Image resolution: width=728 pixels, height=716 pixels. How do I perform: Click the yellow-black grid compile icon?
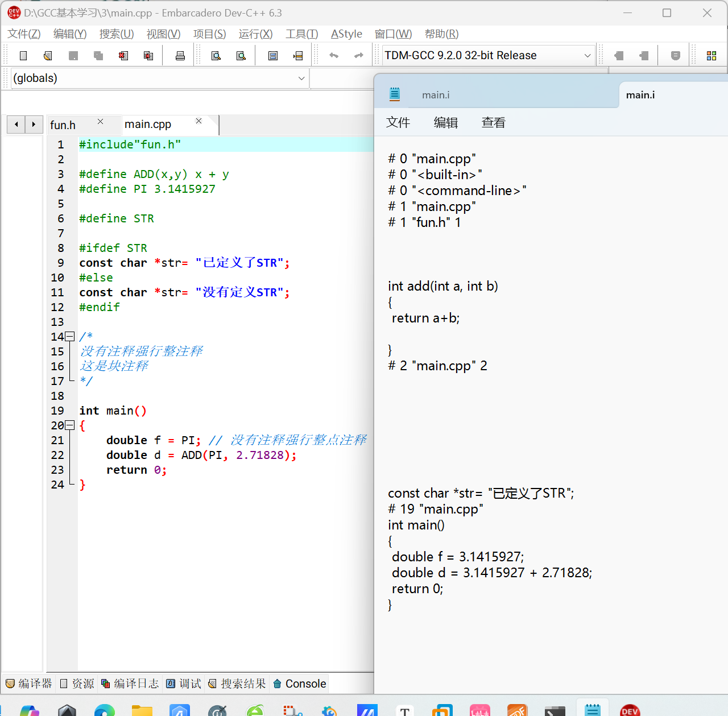point(712,56)
